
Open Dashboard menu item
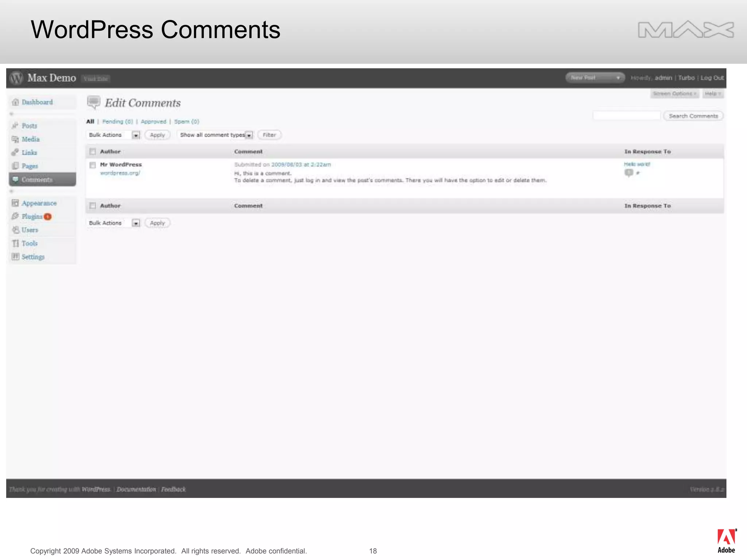pyautogui.click(x=37, y=102)
